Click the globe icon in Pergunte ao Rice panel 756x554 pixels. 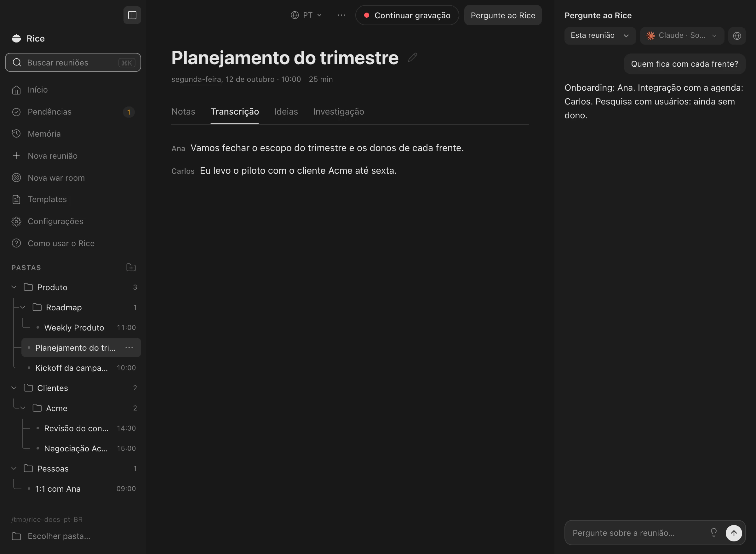[x=737, y=36]
